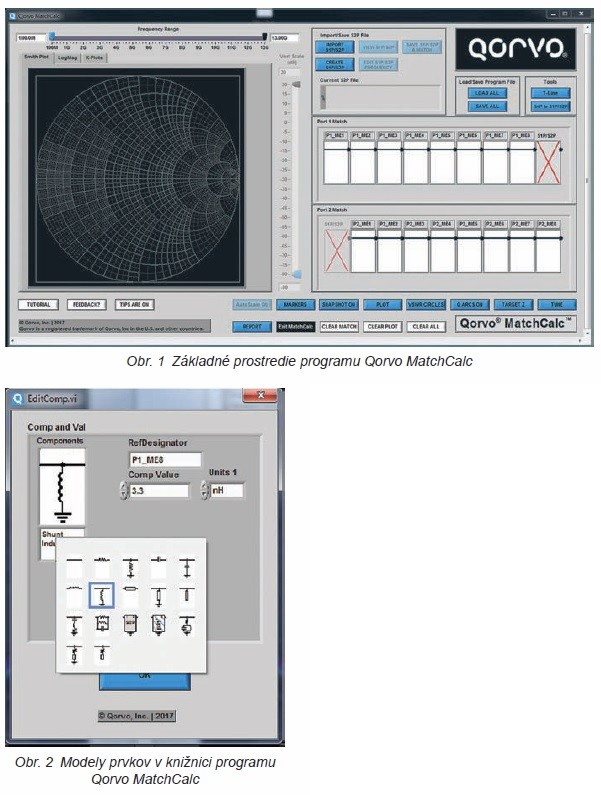Click the CLEAR PLOT button

pos(382,327)
